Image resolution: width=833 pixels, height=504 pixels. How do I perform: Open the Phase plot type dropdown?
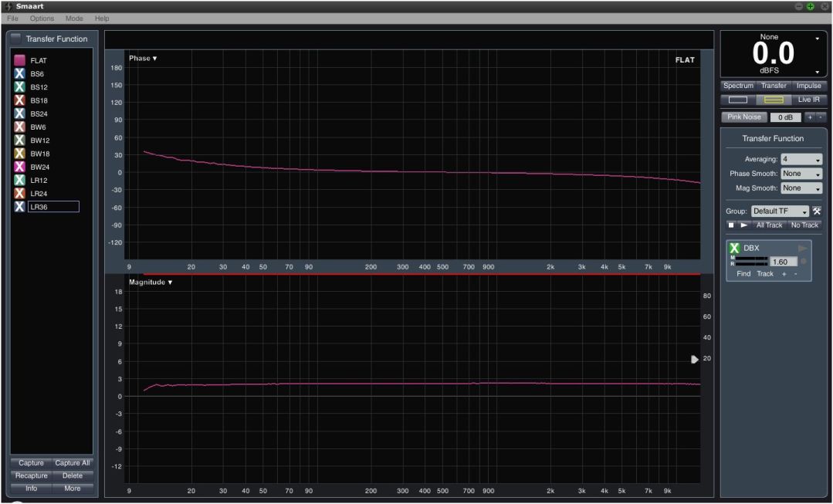143,59
